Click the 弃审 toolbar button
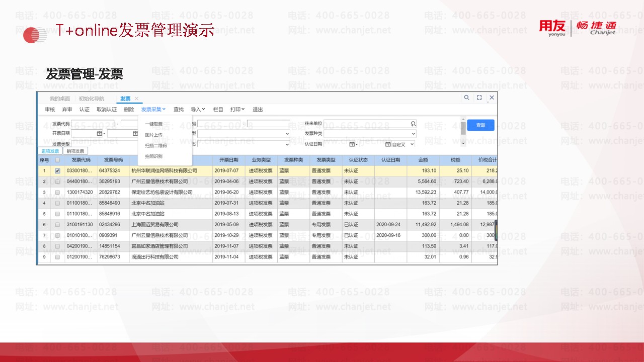 coord(67,109)
